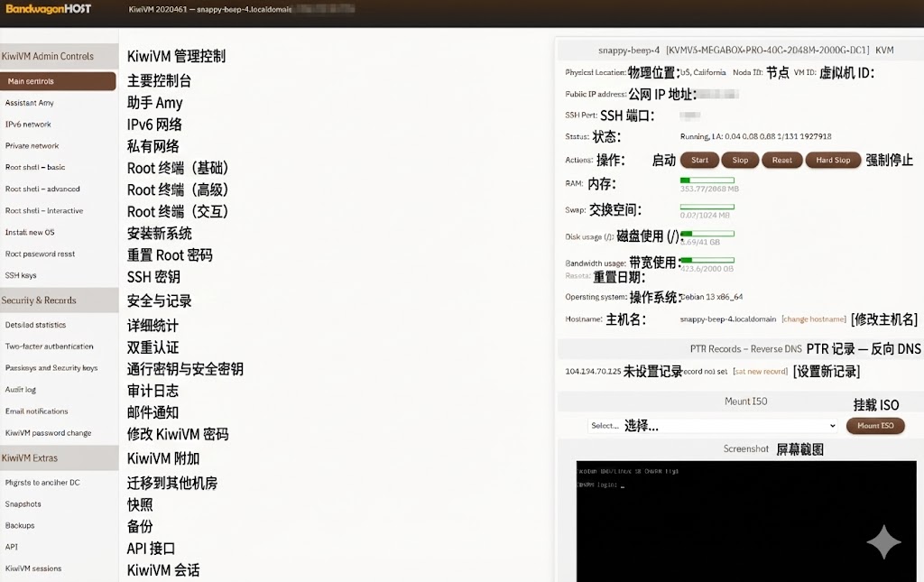This screenshot has height=582, width=924.
Task: Click the Hard Stop button
Action: tap(832, 160)
